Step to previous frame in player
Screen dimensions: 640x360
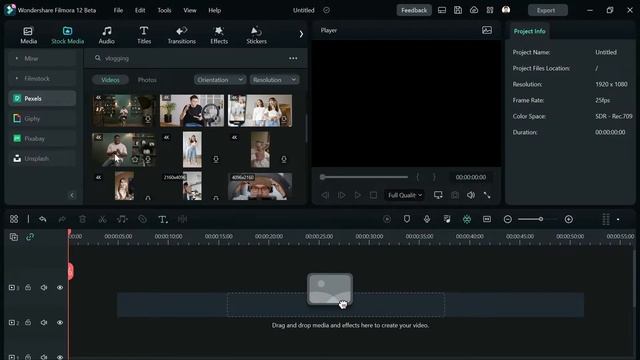(x=325, y=195)
